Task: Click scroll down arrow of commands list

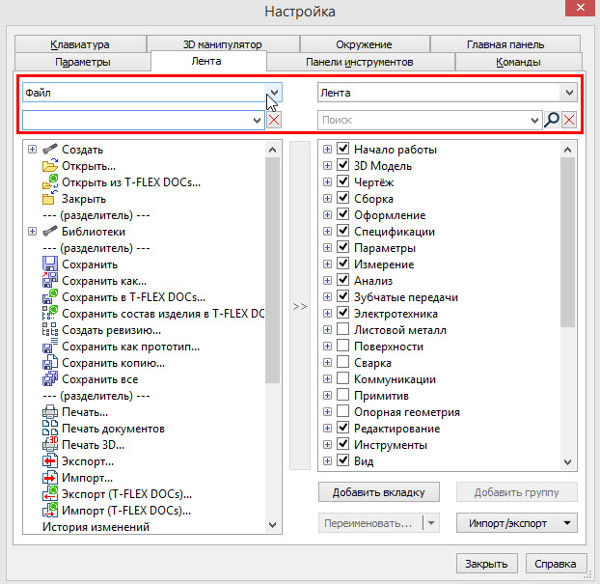Action: (272, 525)
